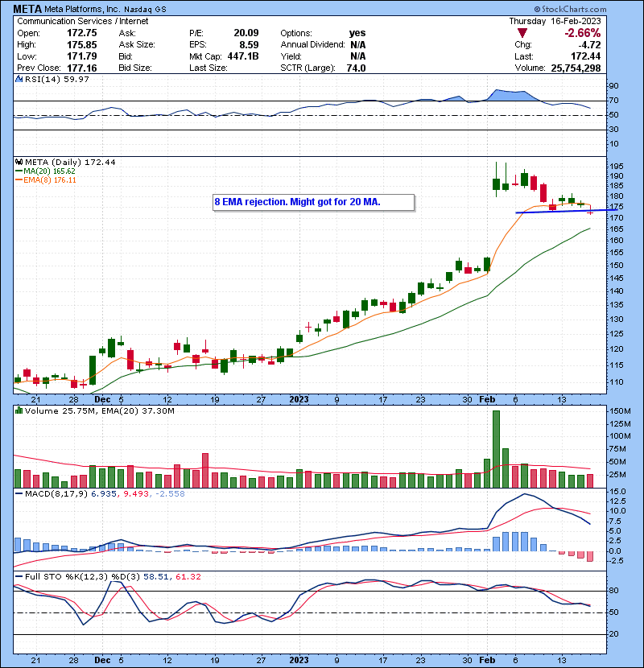The height and width of the screenshot is (668, 644).
Task: Select the Open price 172.75
Action: [x=82, y=33]
